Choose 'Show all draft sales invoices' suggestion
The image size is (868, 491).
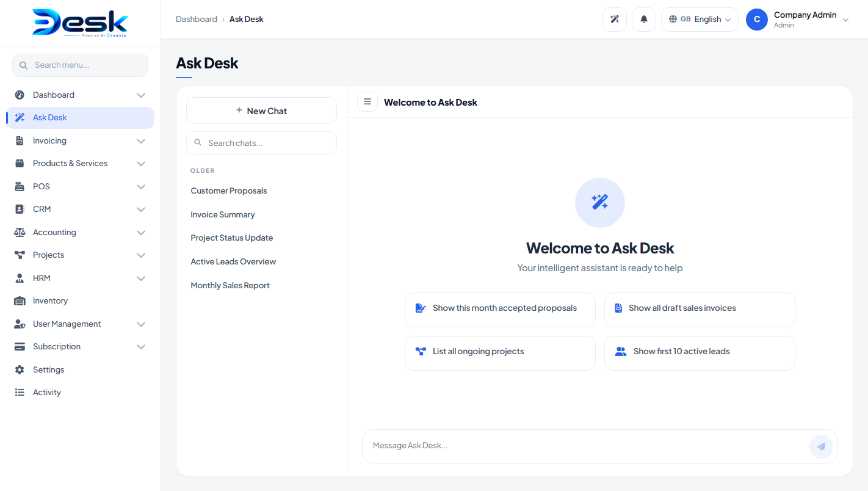pos(700,310)
